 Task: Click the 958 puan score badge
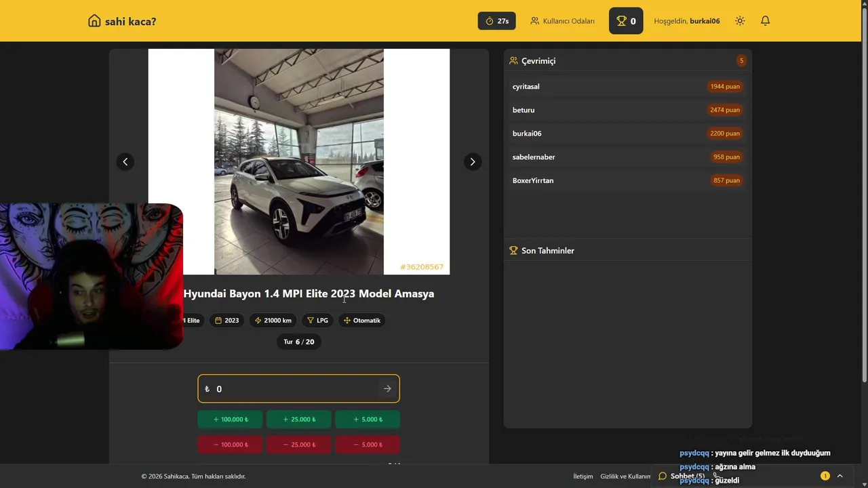tap(726, 157)
